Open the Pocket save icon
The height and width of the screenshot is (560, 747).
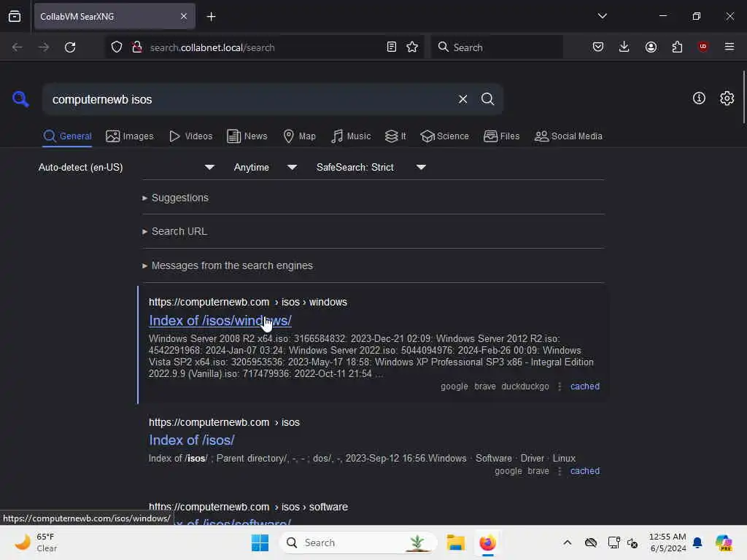[x=598, y=47]
